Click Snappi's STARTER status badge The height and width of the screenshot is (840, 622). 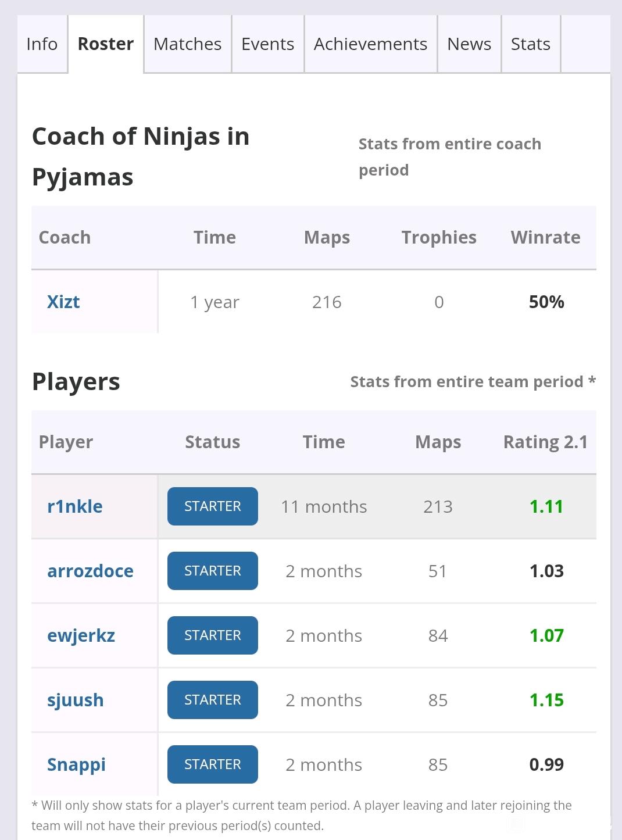tap(212, 764)
